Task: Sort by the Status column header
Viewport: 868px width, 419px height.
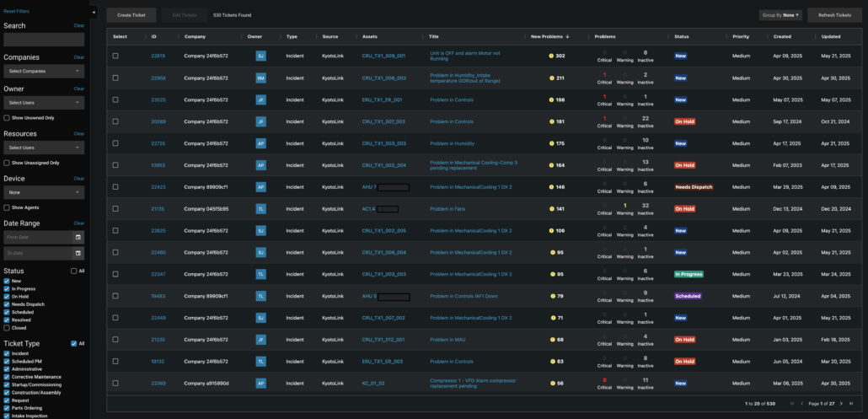Action: [x=682, y=36]
